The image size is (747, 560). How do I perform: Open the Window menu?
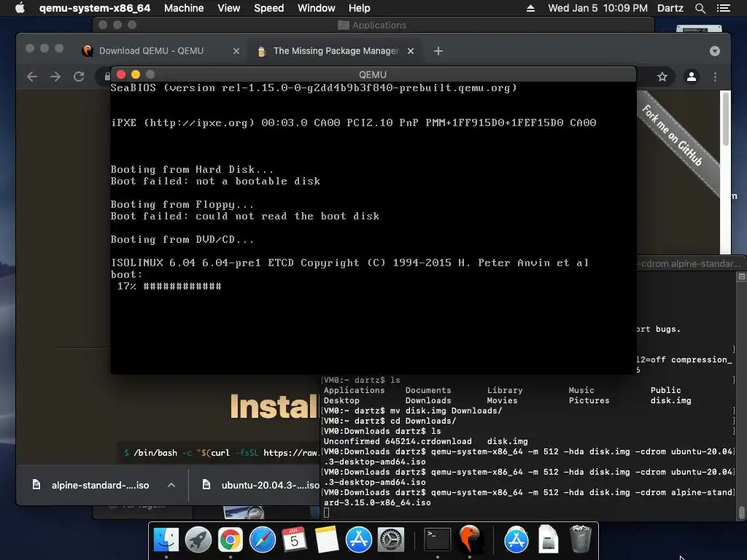tap(317, 8)
